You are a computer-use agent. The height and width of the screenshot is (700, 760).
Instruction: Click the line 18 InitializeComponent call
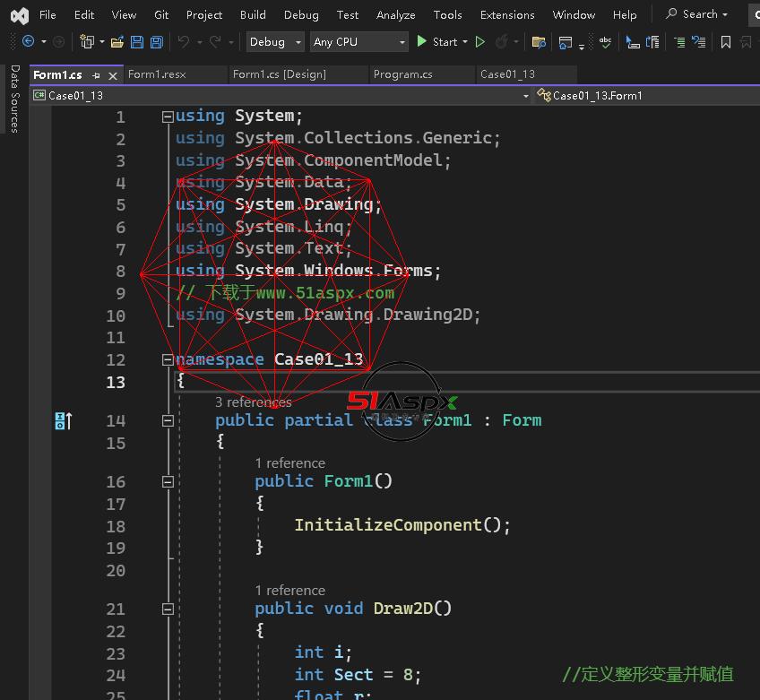point(402,525)
